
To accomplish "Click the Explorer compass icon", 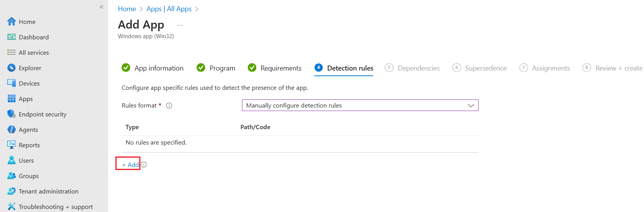I will (x=12, y=68).
